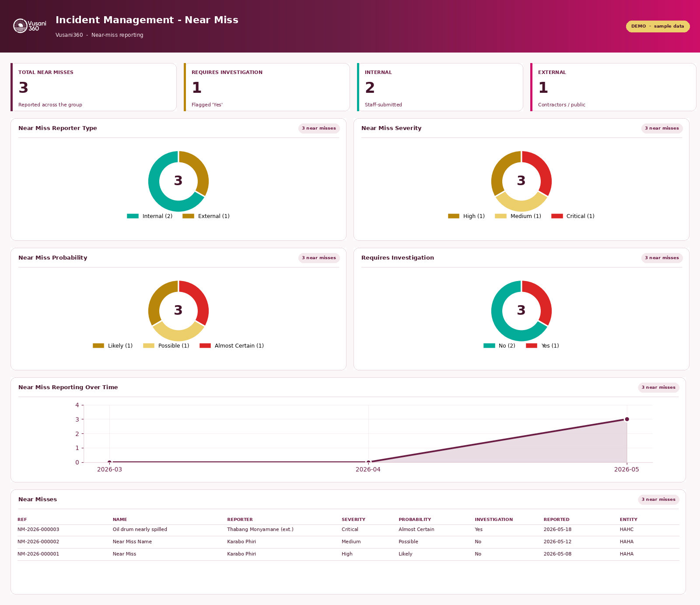Viewport: 700px width, 605px height.
Task: Click the HAHC entity cell
Action: pos(626,530)
